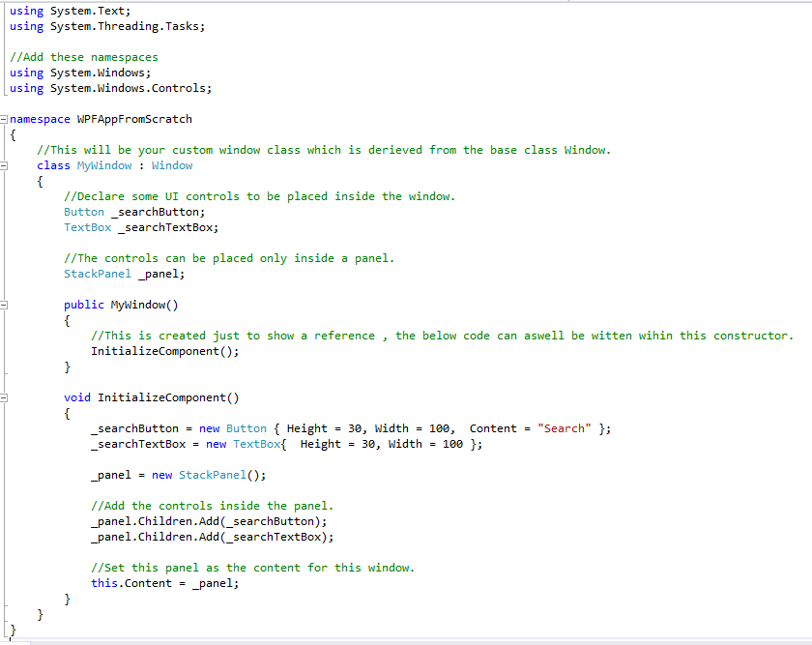Image resolution: width=812 pixels, height=645 pixels.
Task: Collapse the class MyWindow block
Action: click(x=4, y=165)
